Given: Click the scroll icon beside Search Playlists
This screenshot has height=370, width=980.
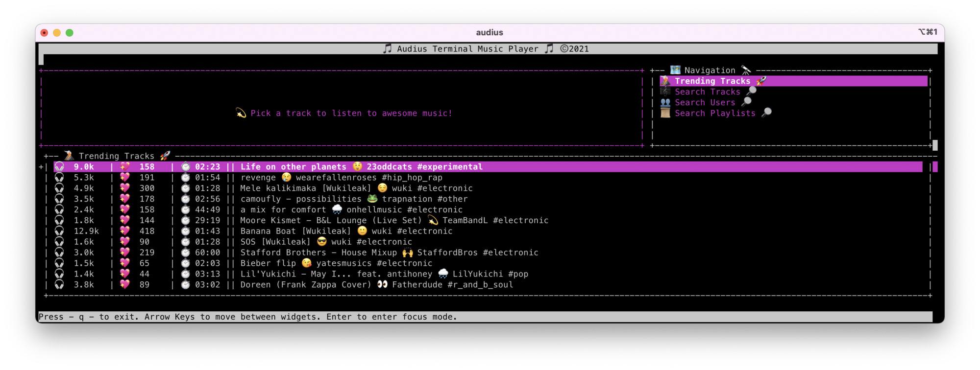Looking at the screenshot, I should click(x=665, y=113).
